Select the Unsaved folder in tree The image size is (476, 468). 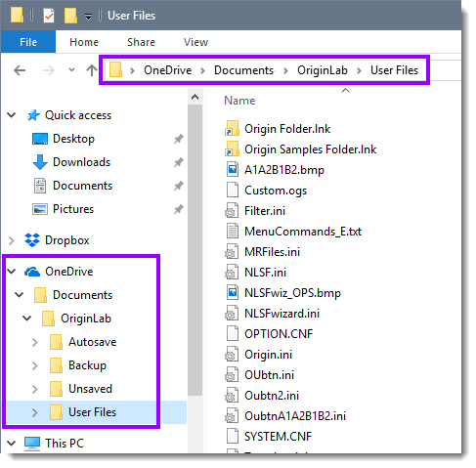90,389
